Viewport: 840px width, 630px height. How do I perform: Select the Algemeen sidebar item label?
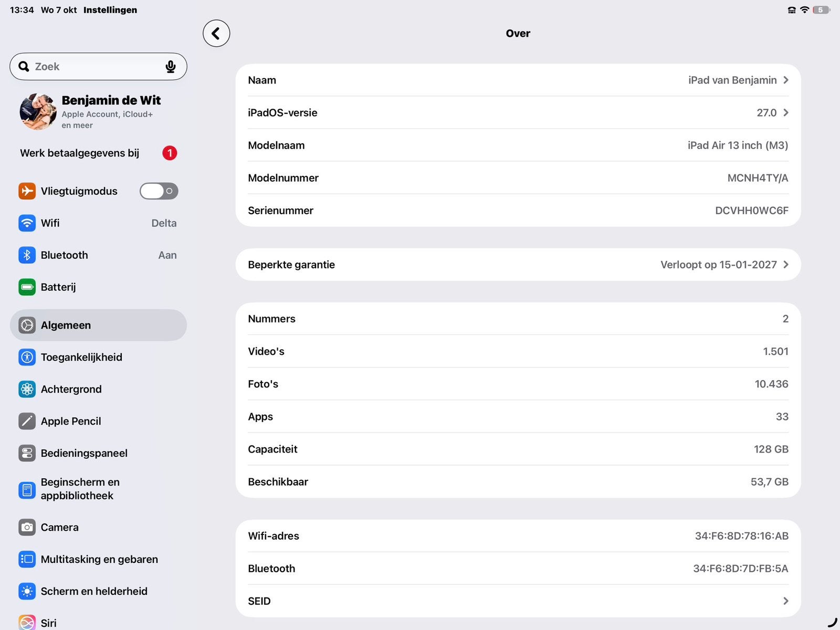tap(66, 325)
